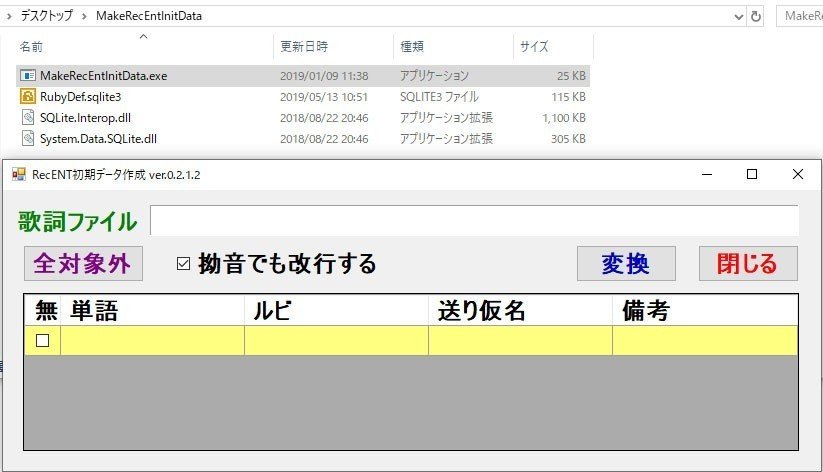Refresh the Explorer folder view
823x472 pixels.
[756, 16]
